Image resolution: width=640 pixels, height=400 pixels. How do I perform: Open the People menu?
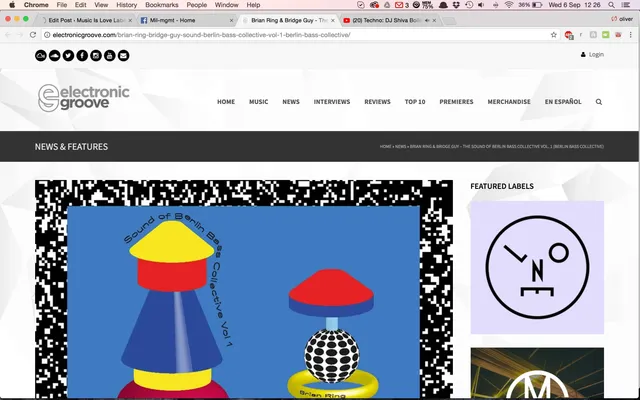[x=196, y=5]
